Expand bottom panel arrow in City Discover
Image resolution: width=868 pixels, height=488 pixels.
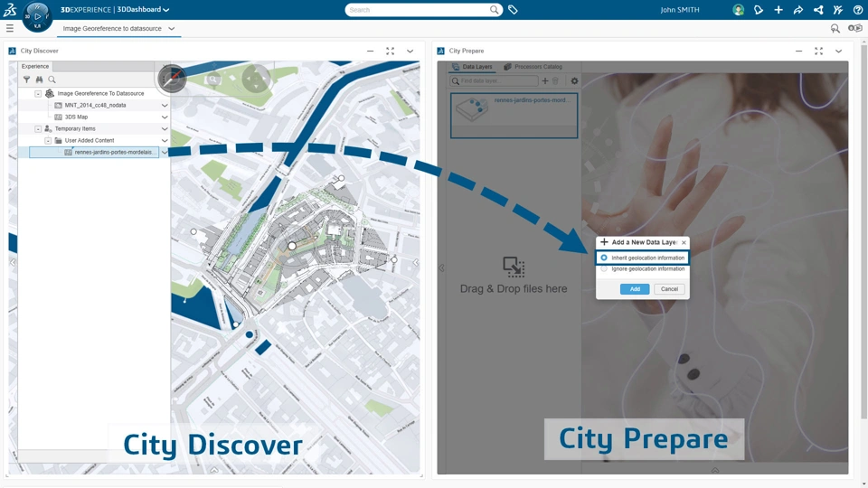(x=213, y=470)
